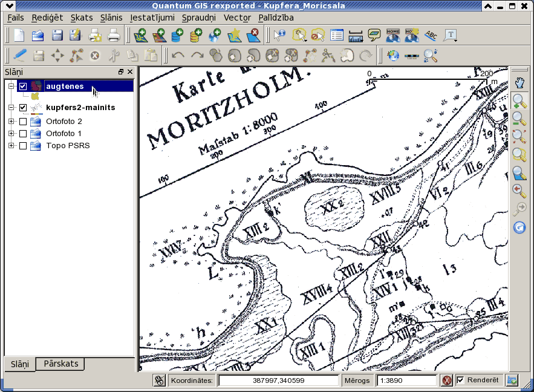Click the Add Vector Layer icon
534x392 pixels.
(x=141, y=36)
